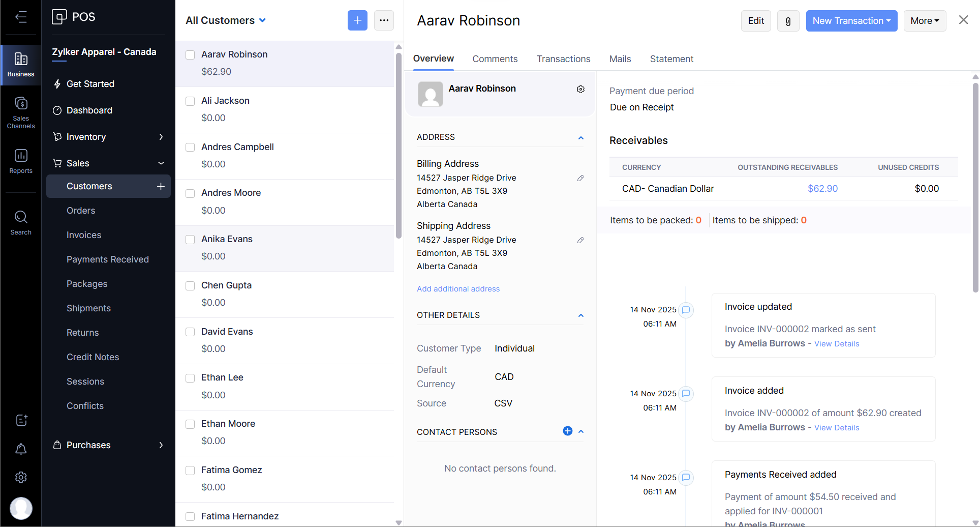Open the Reports section in sidebar
The width and height of the screenshot is (980, 527).
[21, 161]
